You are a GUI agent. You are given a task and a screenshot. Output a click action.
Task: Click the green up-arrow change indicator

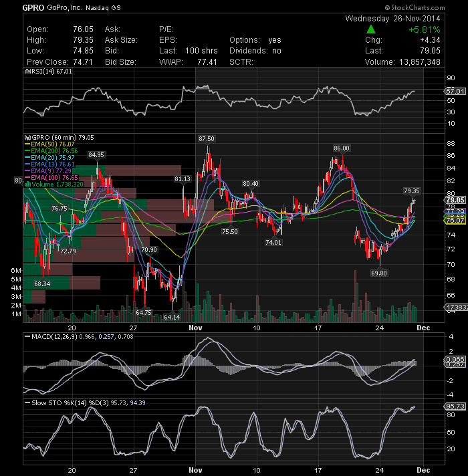[x=371, y=29]
